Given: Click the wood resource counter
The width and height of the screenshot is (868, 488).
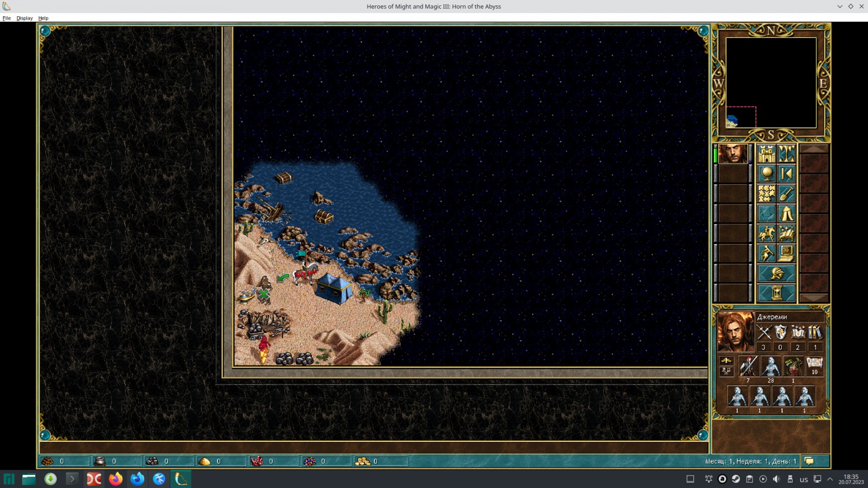Looking at the screenshot, I should 65,461.
